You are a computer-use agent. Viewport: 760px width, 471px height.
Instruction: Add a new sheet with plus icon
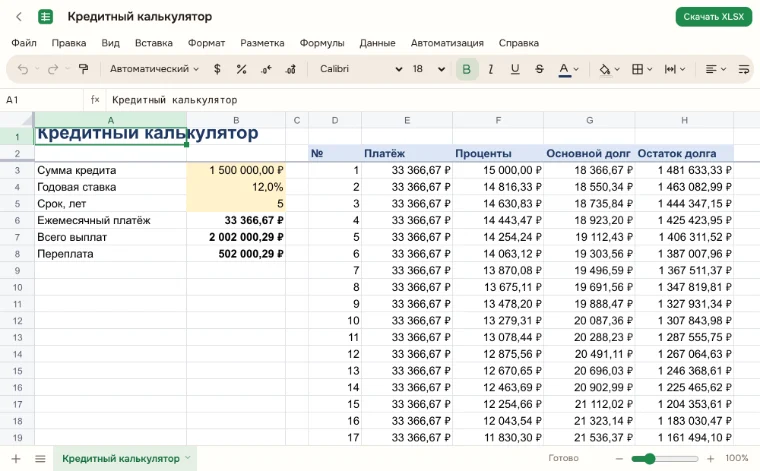(x=16, y=458)
